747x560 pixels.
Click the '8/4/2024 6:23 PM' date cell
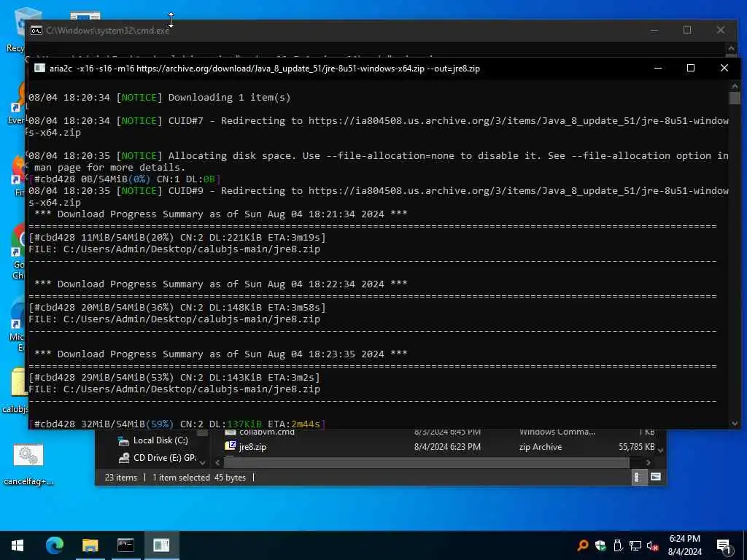point(447,447)
